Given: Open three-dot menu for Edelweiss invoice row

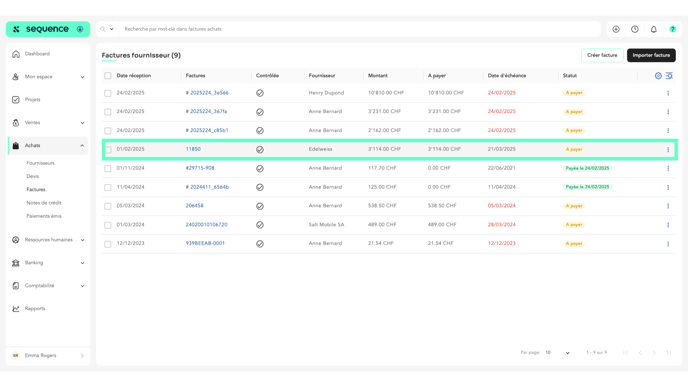Looking at the screenshot, I should point(668,150).
